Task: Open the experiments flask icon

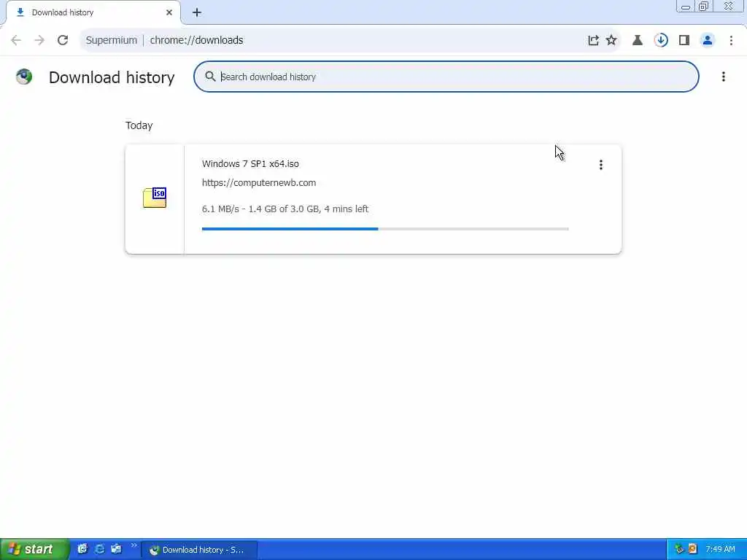Action: pos(638,40)
